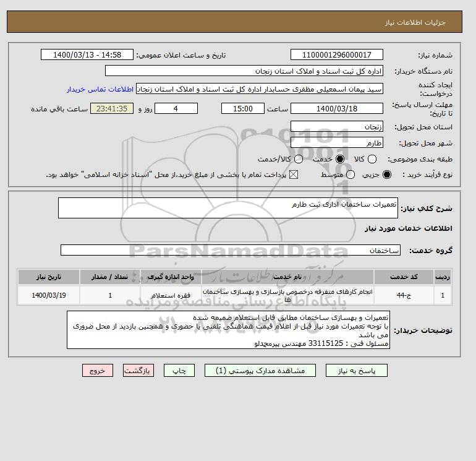476x461 pixels.
Task: Toggle the اسناد خزانه اسلامی payment checkbox
Action: (x=293, y=174)
